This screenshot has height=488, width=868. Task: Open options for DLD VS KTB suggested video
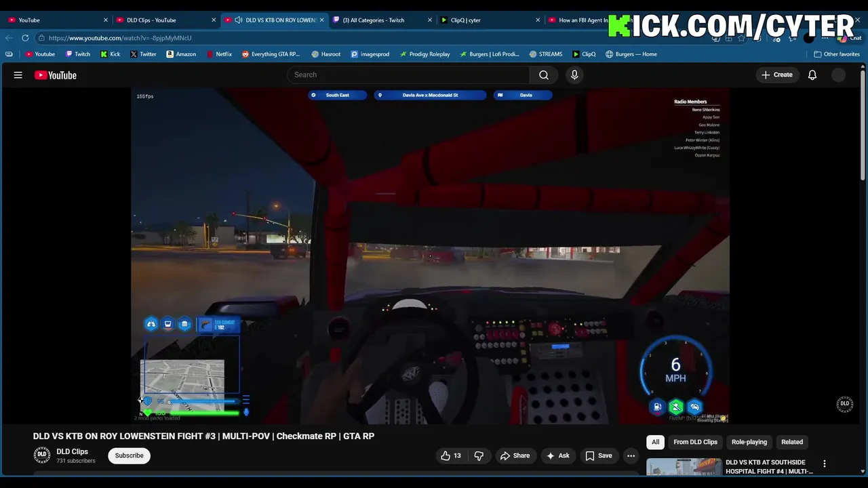[825, 464]
